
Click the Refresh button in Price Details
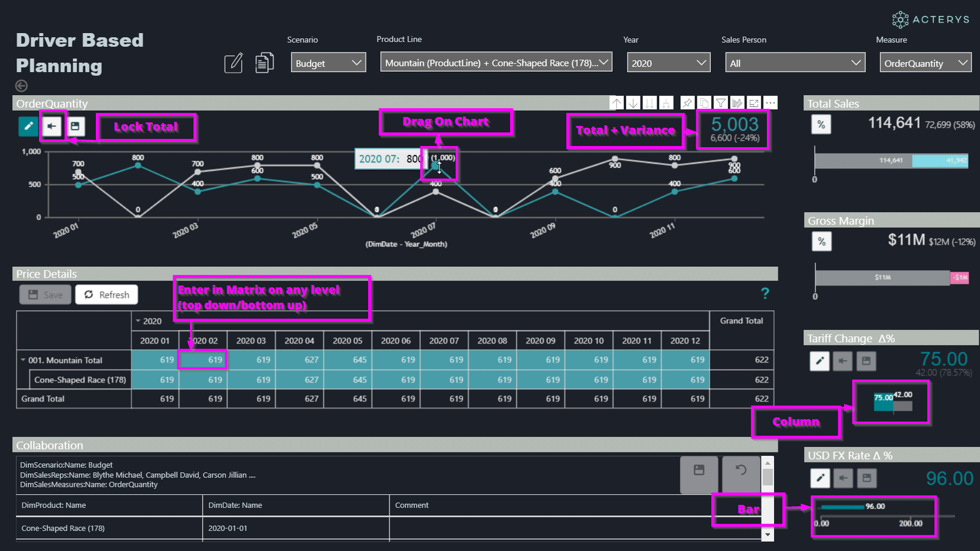[x=107, y=294]
